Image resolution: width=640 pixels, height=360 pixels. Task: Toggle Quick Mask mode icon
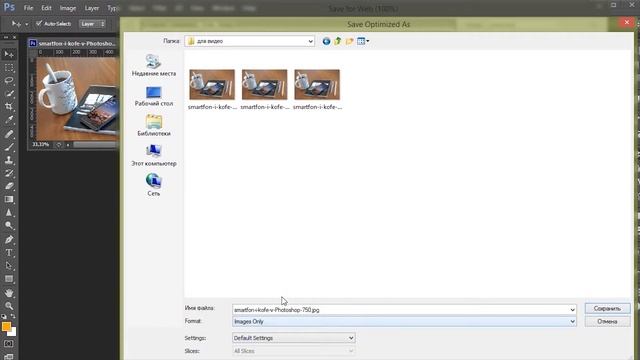(x=9, y=344)
